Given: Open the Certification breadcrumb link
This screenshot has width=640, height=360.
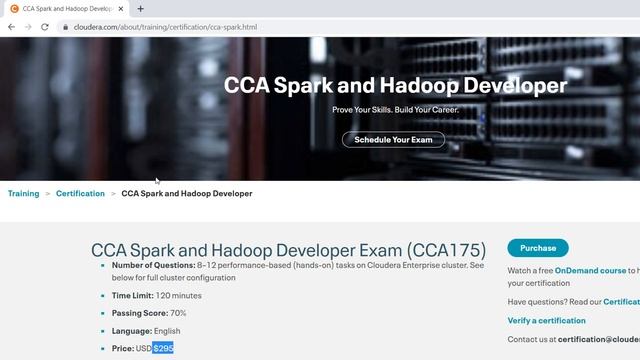Looking at the screenshot, I should pyautogui.click(x=80, y=193).
